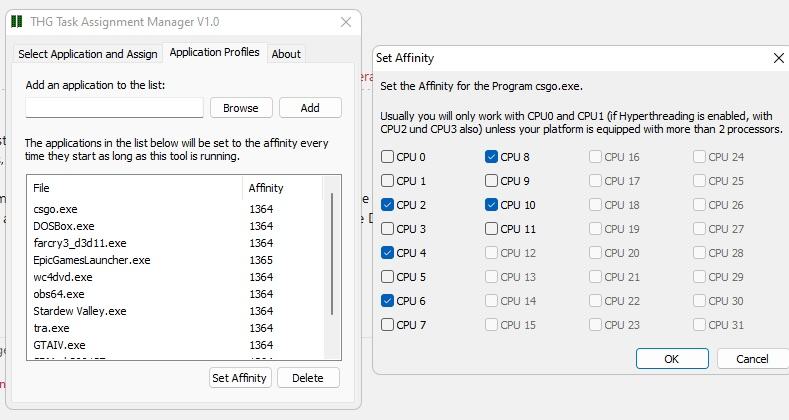789x420 pixels.
Task: Uncheck the CPU 4 checkbox
Action: click(387, 253)
